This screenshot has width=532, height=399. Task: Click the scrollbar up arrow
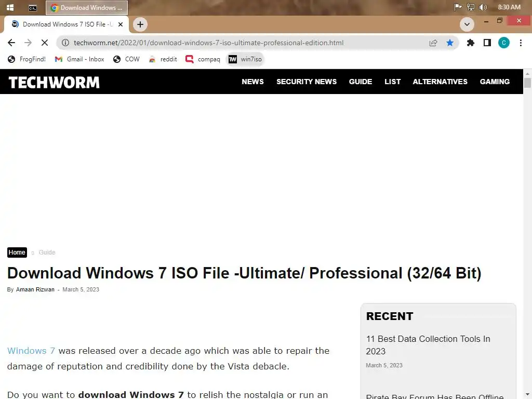pos(527,73)
